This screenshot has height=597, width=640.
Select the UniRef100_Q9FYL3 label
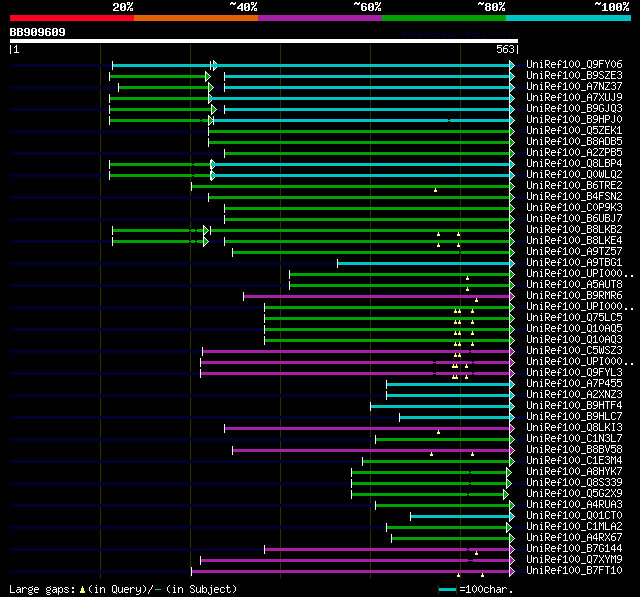tap(574, 373)
